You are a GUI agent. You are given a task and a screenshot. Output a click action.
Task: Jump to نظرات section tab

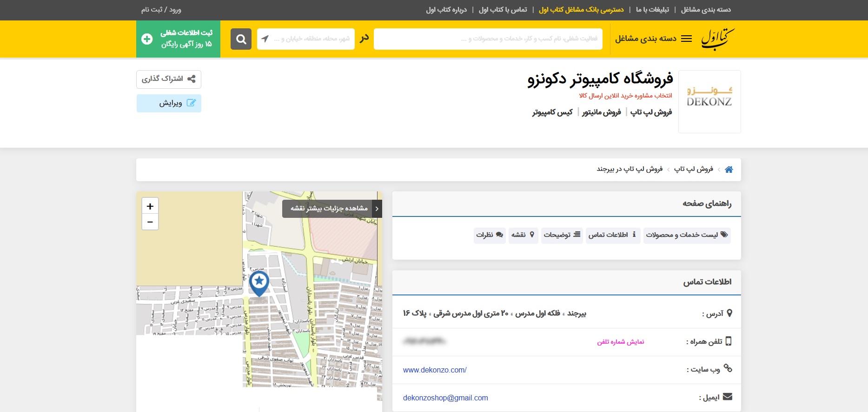click(x=490, y=235)
